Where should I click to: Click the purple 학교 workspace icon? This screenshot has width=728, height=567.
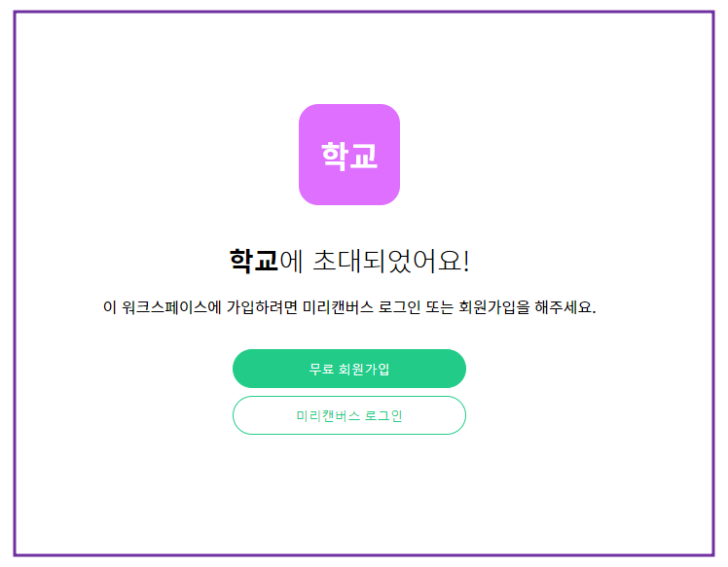[x=348, y=155]
